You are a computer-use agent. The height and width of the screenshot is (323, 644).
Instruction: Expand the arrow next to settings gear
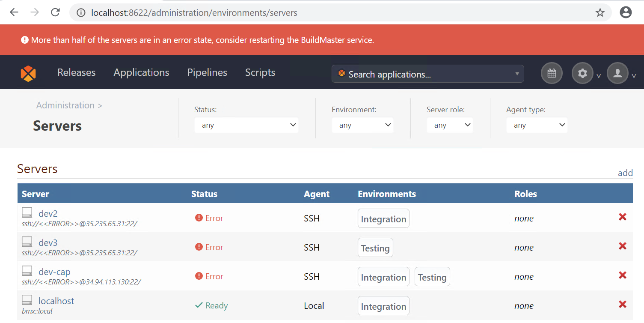point(599,76)
